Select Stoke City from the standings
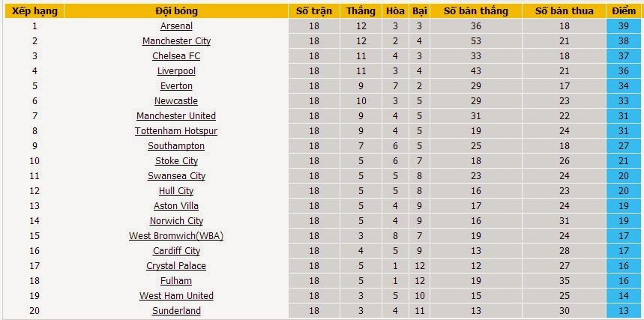Image resolution: width=644 pixels, height=320 pixels. coord(176,161)
